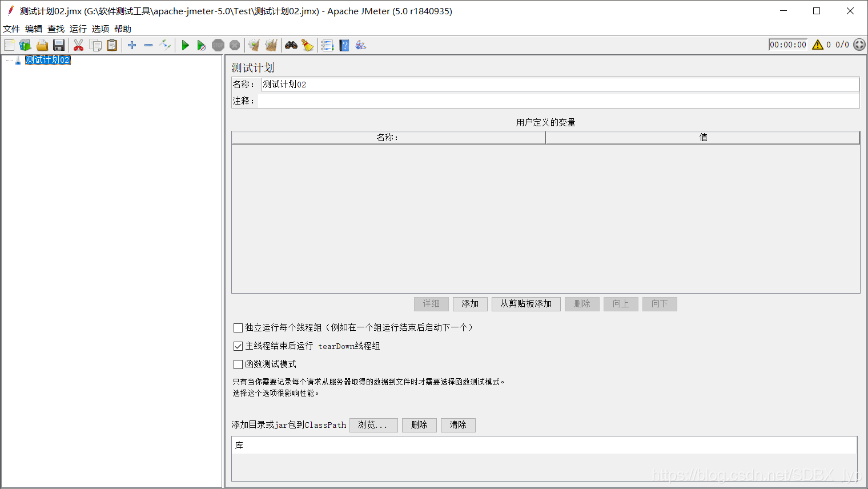This screenshot has width=868, height=489.
Task: Open the 帮助 menu
Action: pyautogui.click(x=123, y=29)
